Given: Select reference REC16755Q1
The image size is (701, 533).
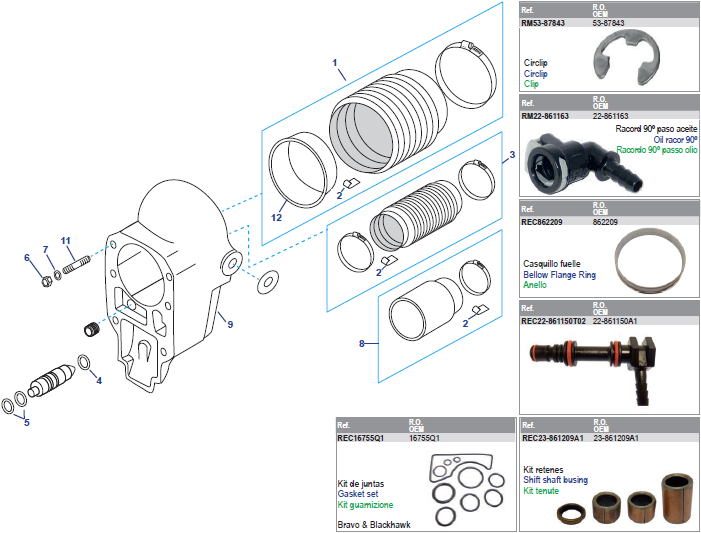Looking at the screenshot, I should click(x=360, y=439).
